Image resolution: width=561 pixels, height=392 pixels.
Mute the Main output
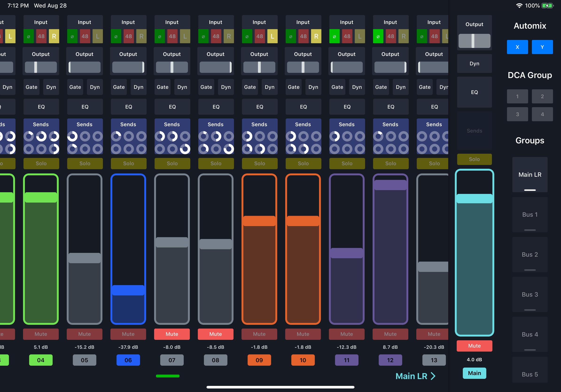coord(474,346)
